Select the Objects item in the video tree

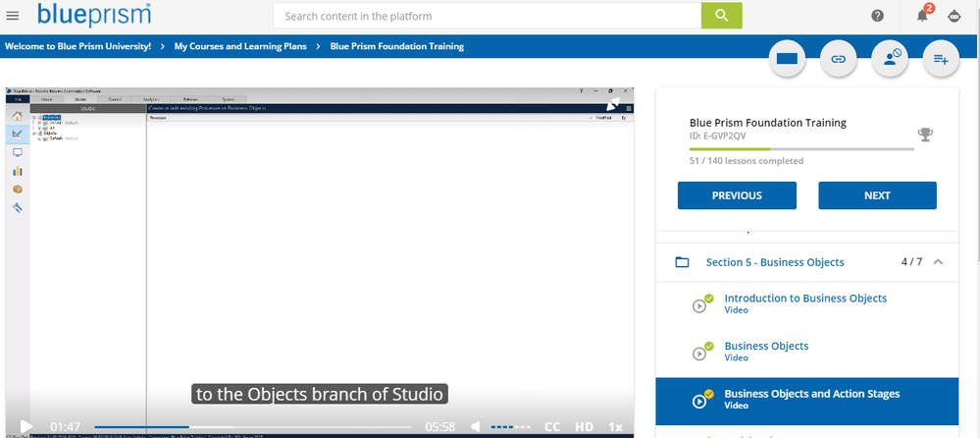point(52,134)
